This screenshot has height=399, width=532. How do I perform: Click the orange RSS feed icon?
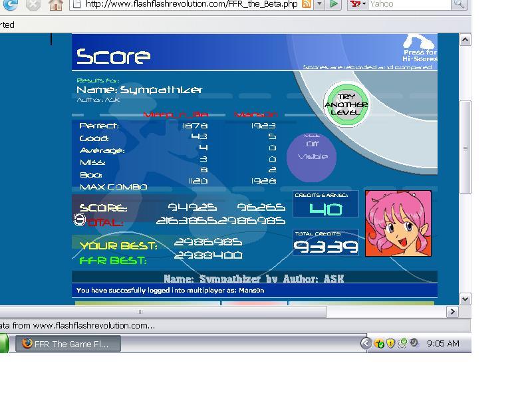coord(307,4)
